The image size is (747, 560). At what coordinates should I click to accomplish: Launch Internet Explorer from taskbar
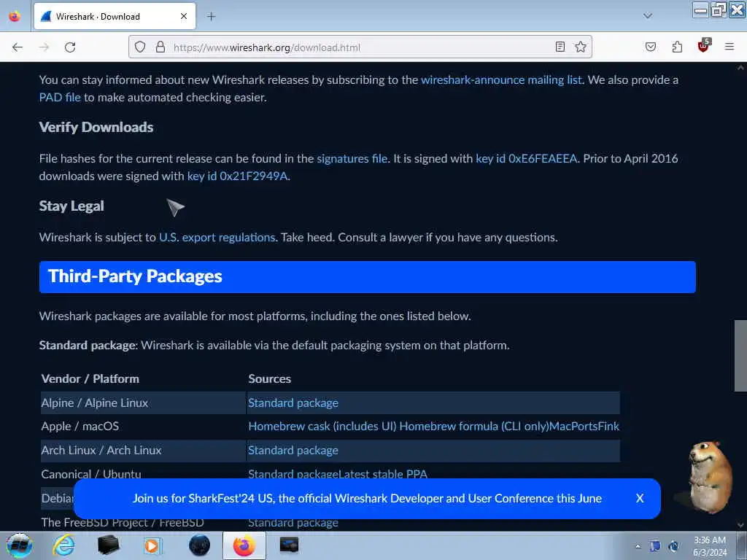[x=64, y=545]
